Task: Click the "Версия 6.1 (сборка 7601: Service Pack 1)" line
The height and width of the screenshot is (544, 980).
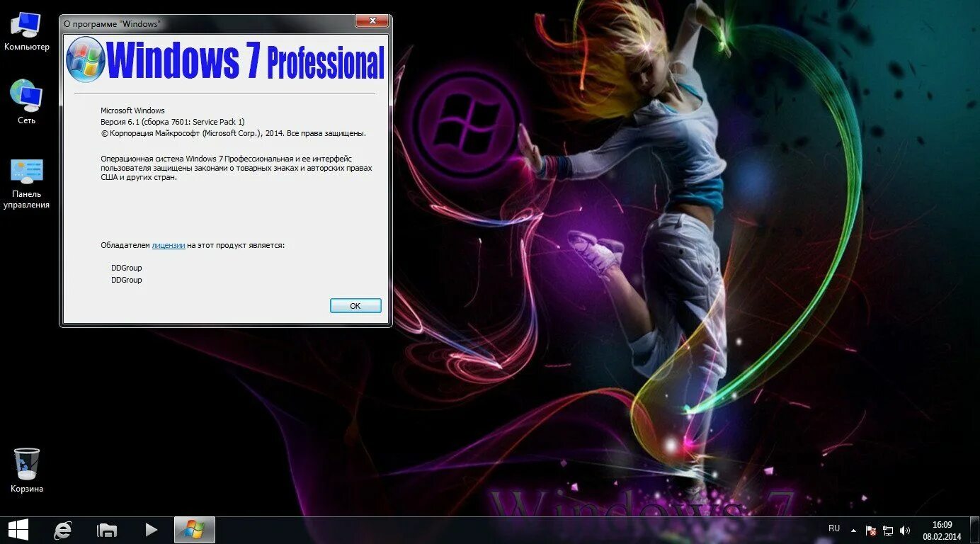Action: (x=173, y=122)
